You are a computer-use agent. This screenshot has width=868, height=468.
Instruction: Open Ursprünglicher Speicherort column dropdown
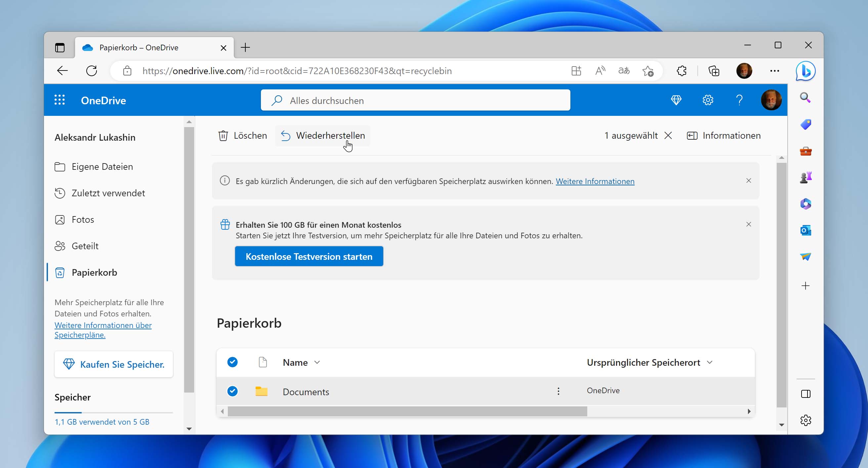pyautogui.click(x=650, y=362)
